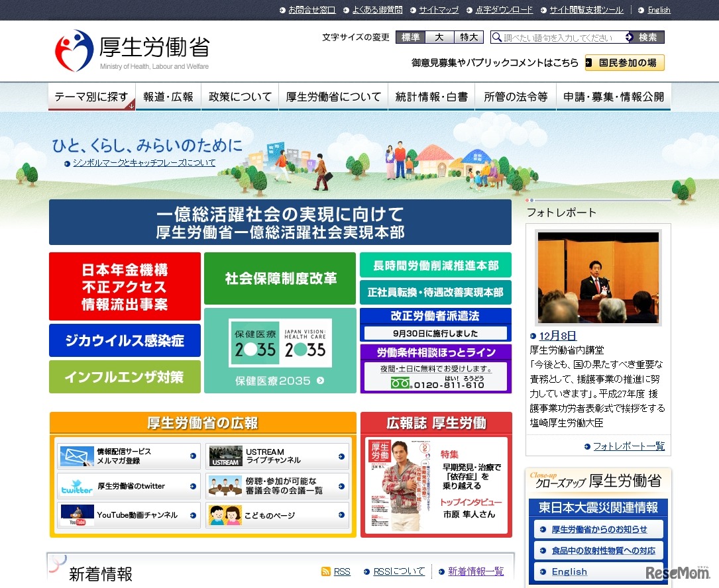Select the 標準 text size option
719x588 pixels.
coord(411,38)
